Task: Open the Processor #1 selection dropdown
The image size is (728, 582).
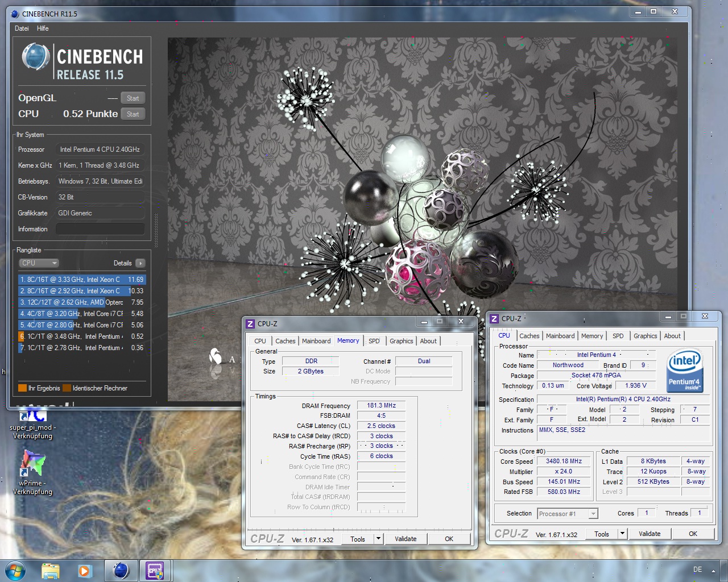Action: [568, 514]
